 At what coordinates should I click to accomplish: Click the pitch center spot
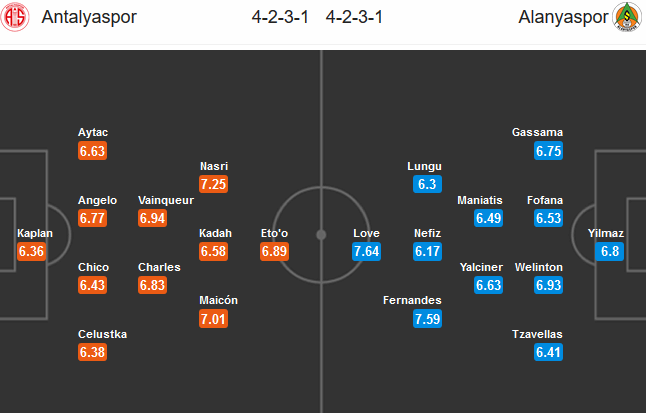coord(321,235)
